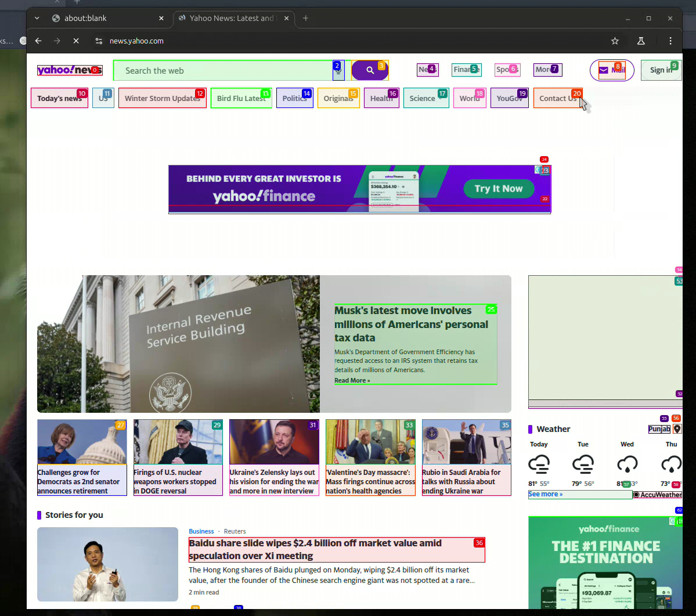Open Winter Storm Updates category
Image resolution: width=696 pixels, height=616 pixels.
[163, 98]
